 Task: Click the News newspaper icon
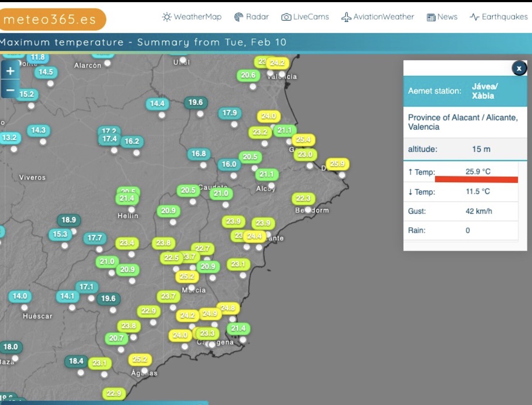431,17
